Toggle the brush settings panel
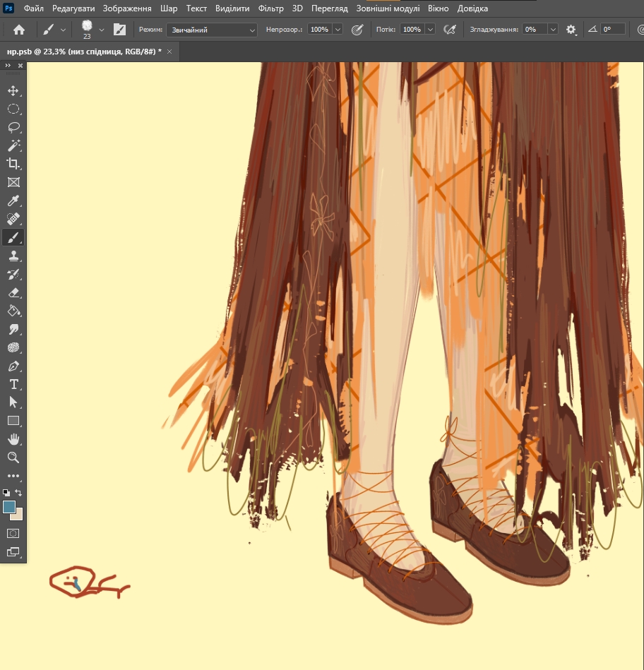 click(x=119, y=30)
